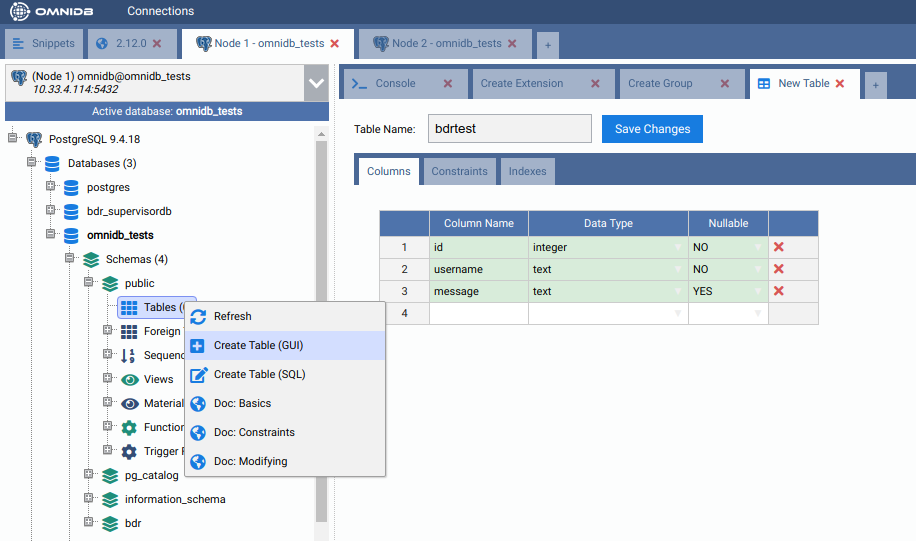Open Nullable dropdown for message row
The image size is (916, 541).
[x=758, y=292]
